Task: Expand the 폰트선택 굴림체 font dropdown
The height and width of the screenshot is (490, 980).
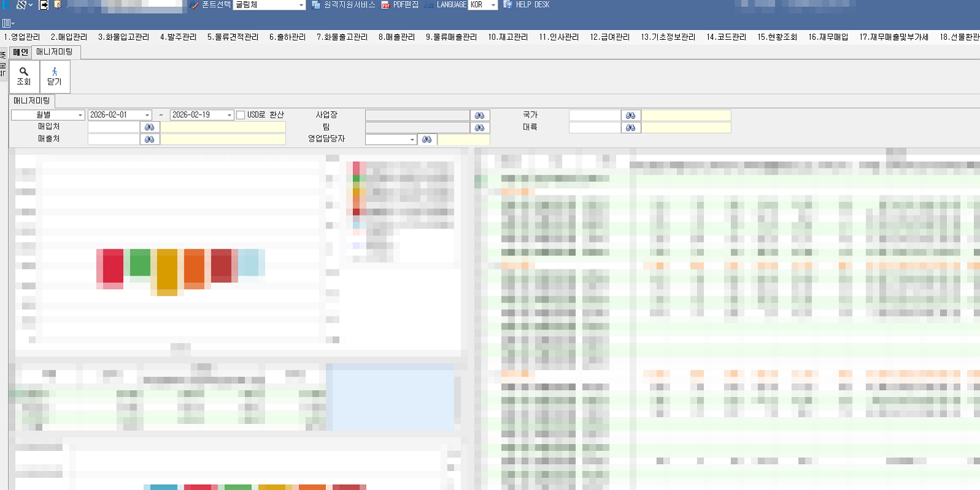Action: (301, 5)
